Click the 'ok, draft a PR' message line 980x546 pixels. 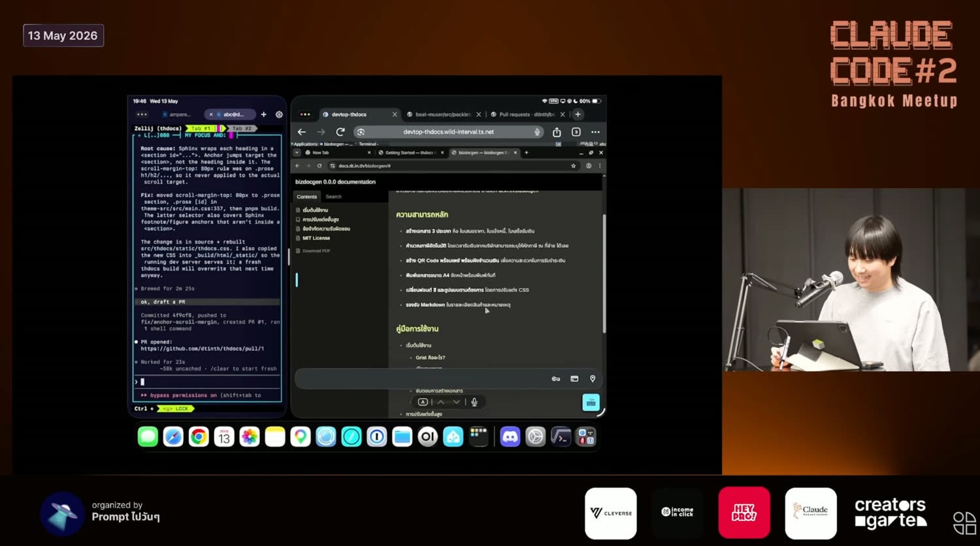click(x=208, y=302)
